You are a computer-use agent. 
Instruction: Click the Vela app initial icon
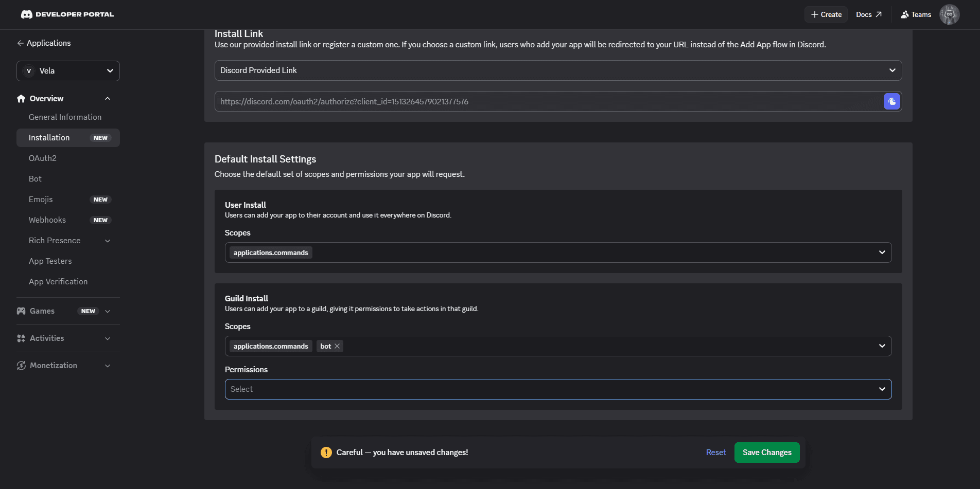[29, 71]
